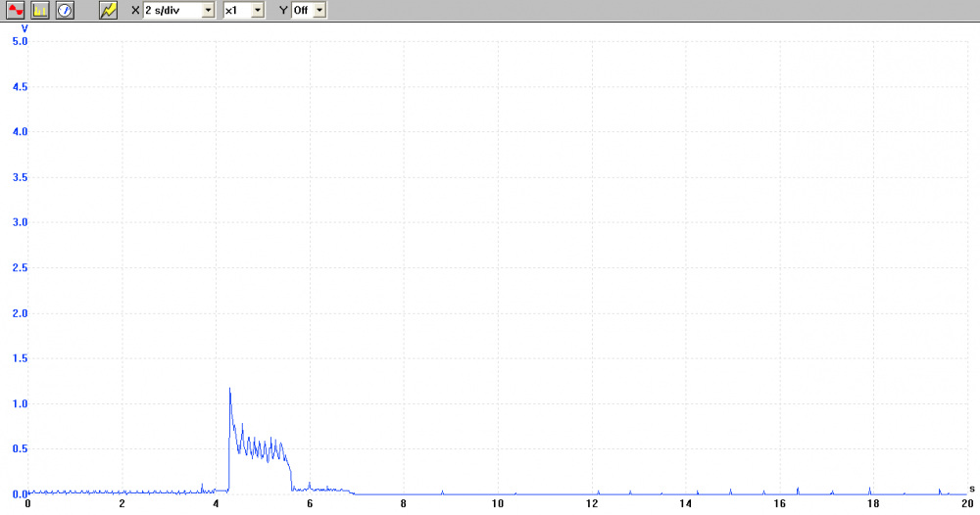Select the oscilloscope waveform view icon

15,10
